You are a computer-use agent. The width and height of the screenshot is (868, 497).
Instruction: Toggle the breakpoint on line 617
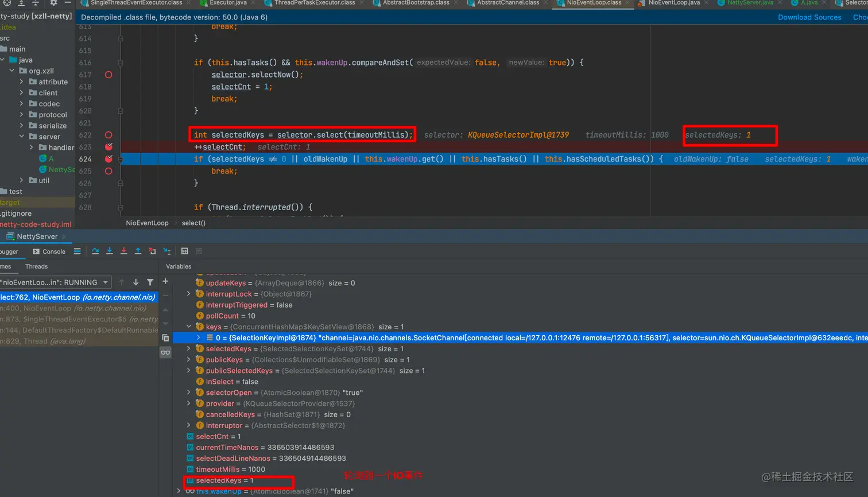108,75
